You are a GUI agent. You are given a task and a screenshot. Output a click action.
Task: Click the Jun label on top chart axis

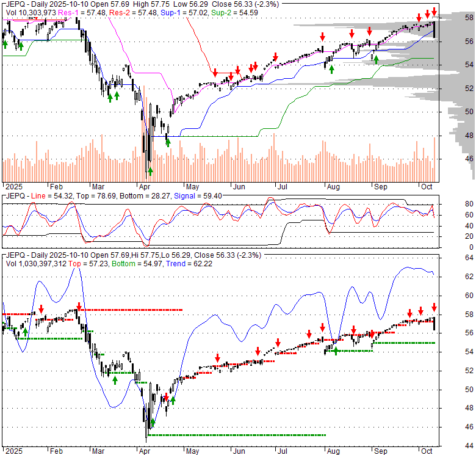(239, 187)
